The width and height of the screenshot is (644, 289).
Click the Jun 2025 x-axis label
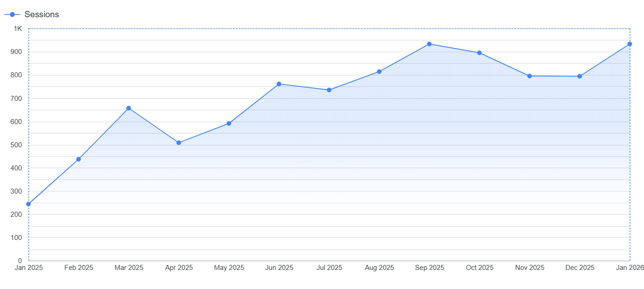tap(279, 268)
